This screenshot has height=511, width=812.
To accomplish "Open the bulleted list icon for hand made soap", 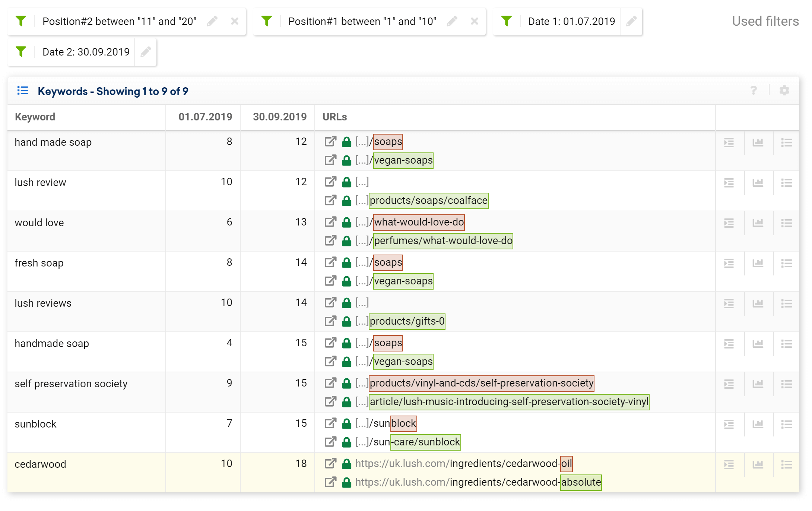I will [x=787, y=142].
